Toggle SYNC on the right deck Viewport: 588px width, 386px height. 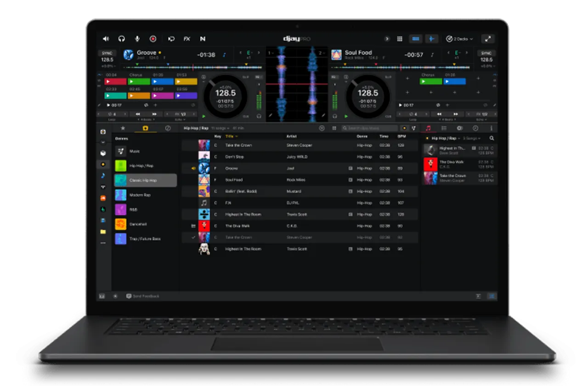(486, 53)
